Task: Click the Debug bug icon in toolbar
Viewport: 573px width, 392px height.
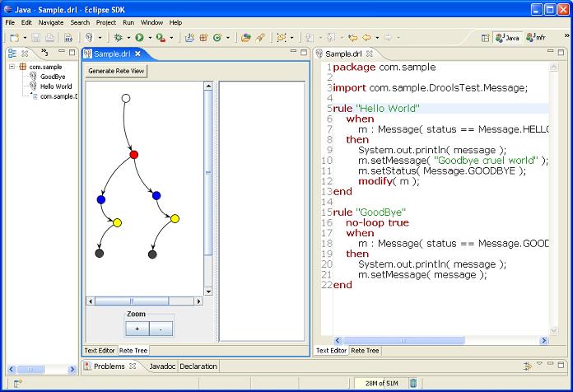Action: point(119,38)
